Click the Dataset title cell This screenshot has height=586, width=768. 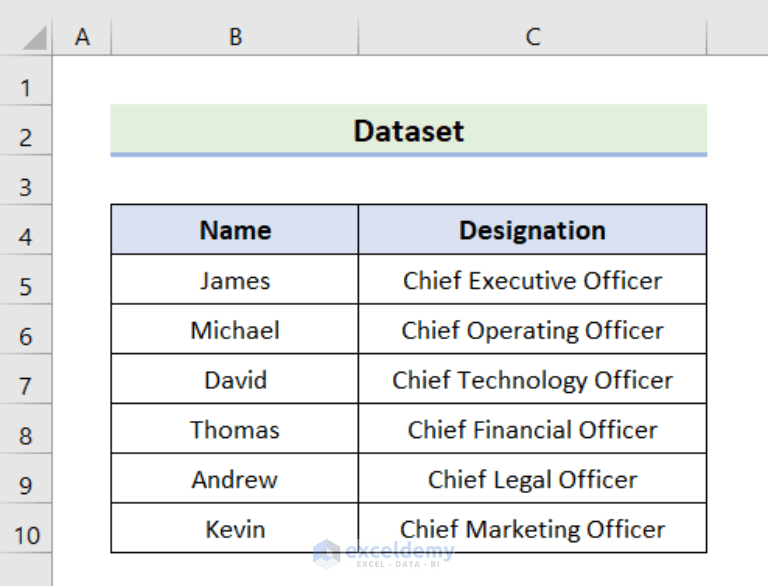(x=409, y=130)
